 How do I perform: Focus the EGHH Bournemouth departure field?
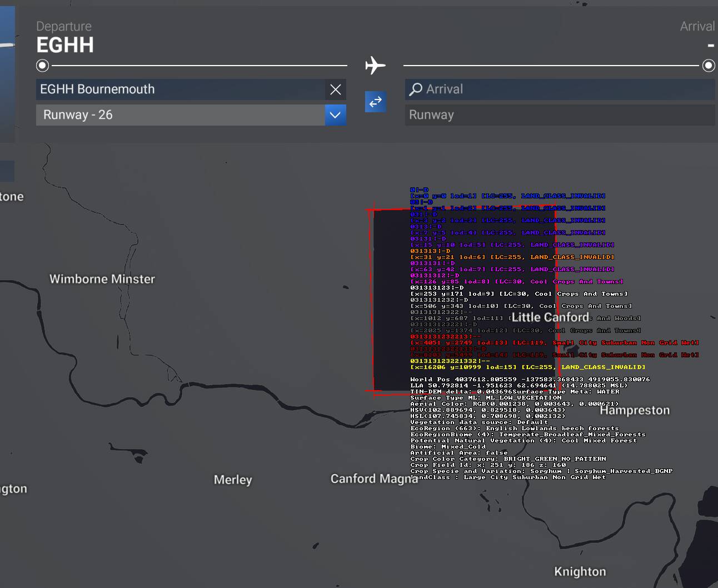coord(181,89)
